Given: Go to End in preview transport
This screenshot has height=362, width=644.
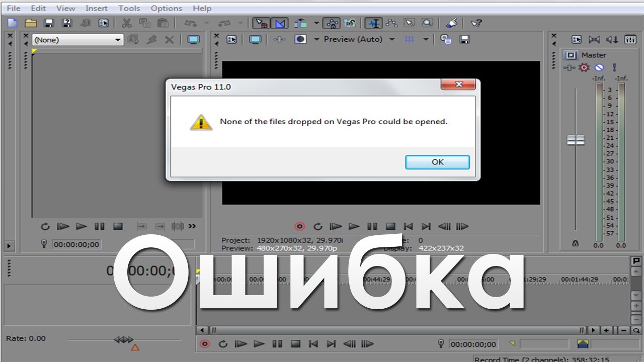Looking at the screenshot, I should 426,227.
